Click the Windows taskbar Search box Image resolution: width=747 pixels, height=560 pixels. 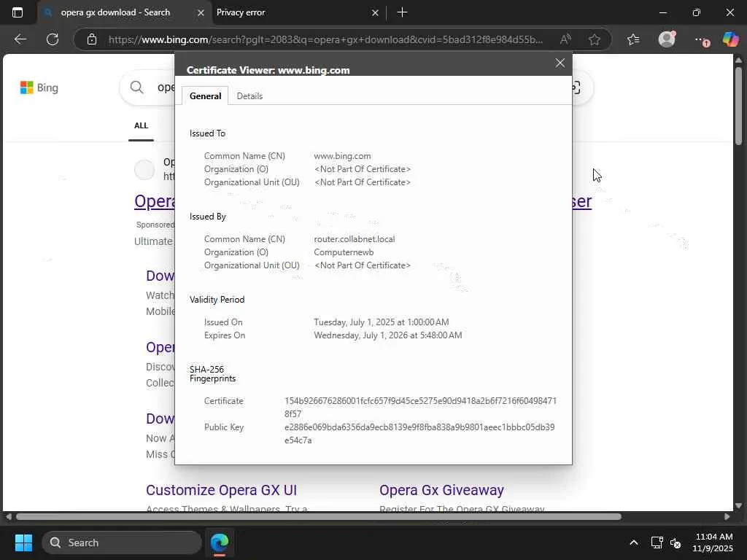click(122, 542)
